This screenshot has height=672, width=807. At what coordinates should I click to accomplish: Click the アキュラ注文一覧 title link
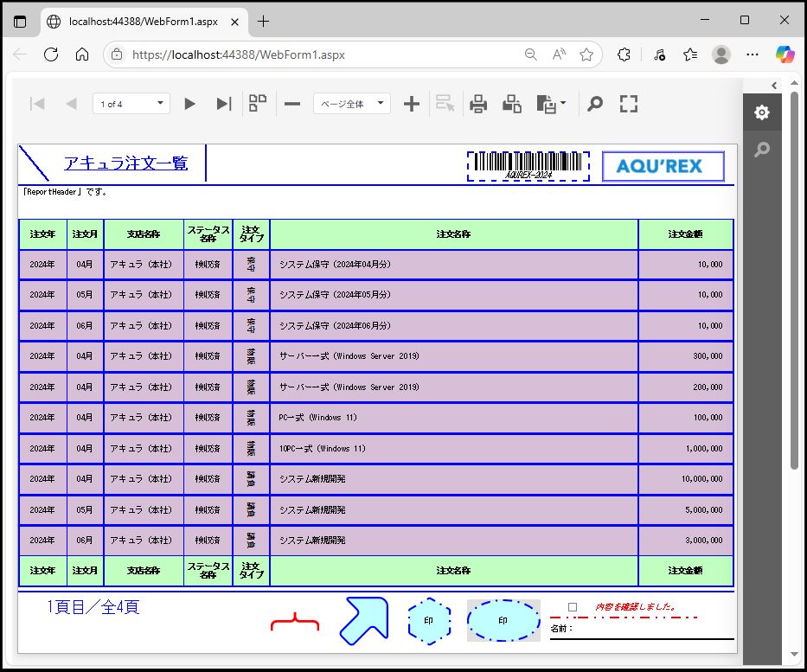pyautogui.click(x=125, y=163)
